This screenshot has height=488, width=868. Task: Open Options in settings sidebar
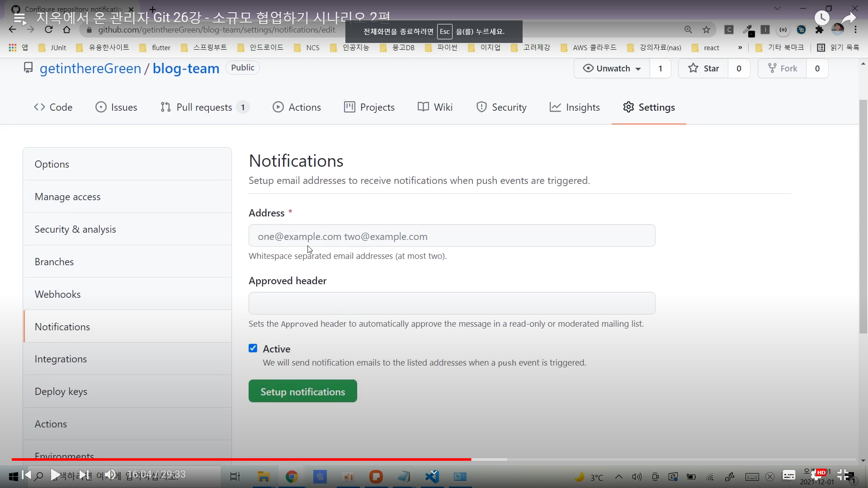pyautogui.click(x=127, y=164)
